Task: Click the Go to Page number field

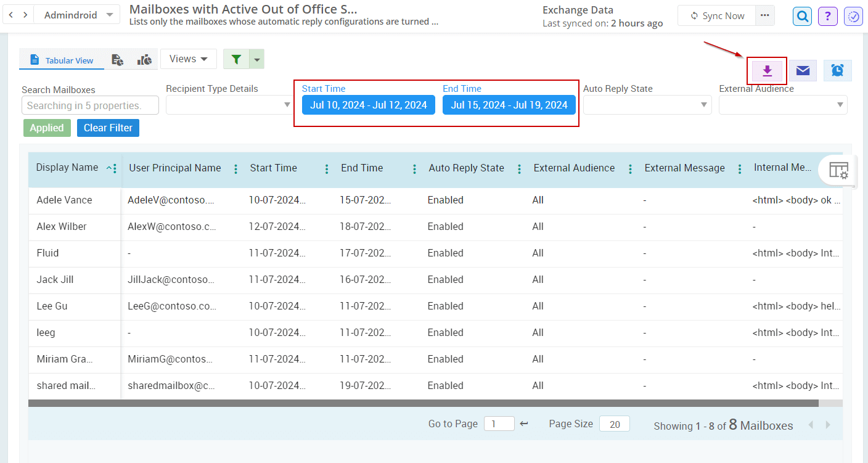Action: click(499, 424)
